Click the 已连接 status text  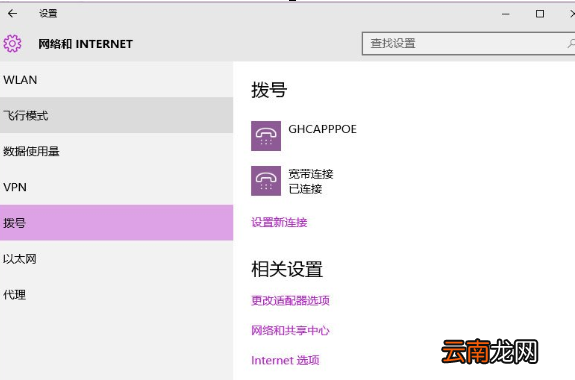pos(305,189)
